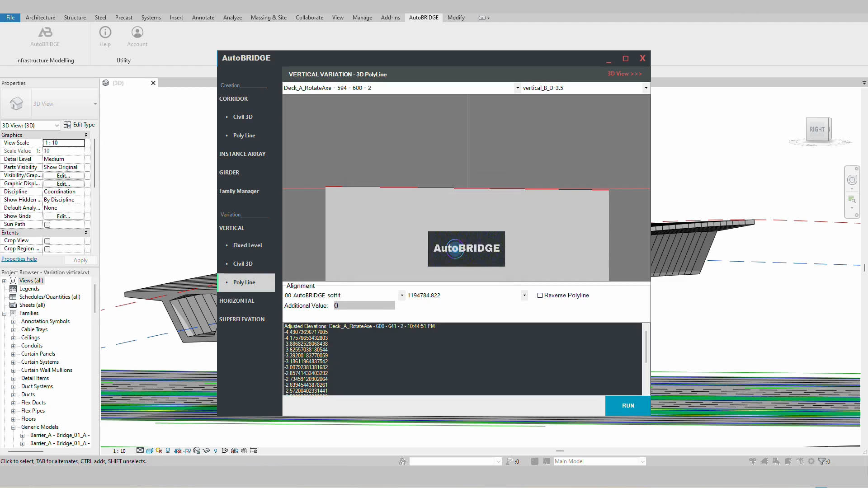868x488 pixels.
Task: Expand the Cable Trays family node
Action: (13, 330)
